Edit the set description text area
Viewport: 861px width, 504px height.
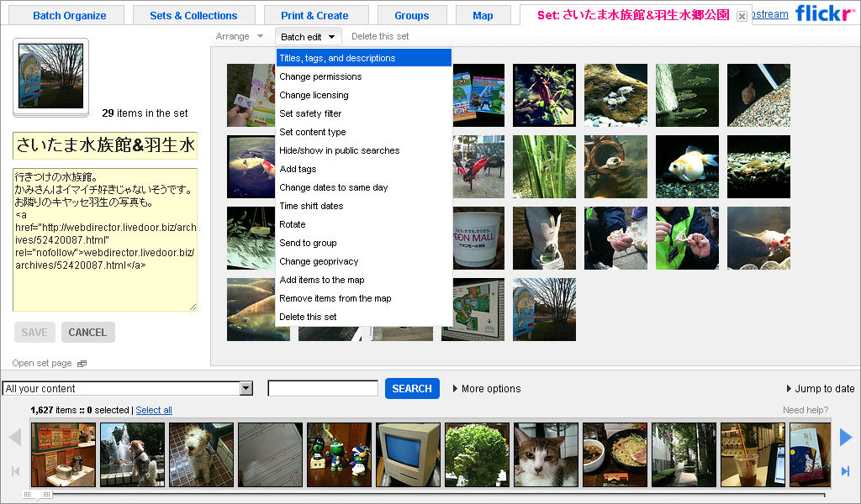[105, 239]
